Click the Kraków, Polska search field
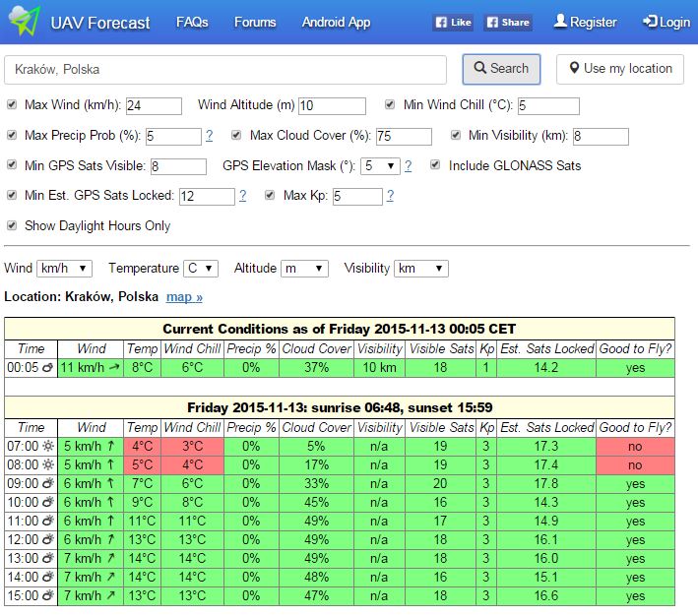This screenshot has width=698, height=616. 225,70
